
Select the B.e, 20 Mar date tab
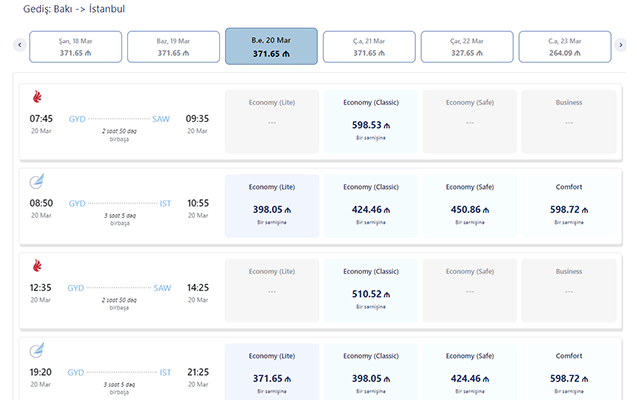tap(272, 46)
